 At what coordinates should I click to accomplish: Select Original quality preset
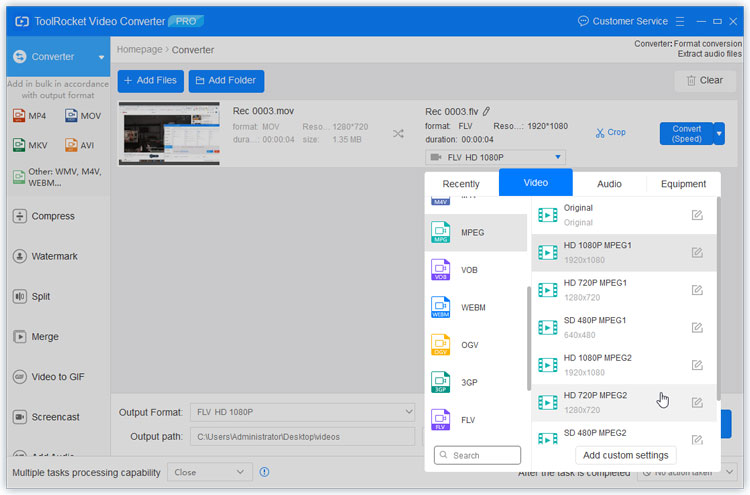[x=624, y=215]
